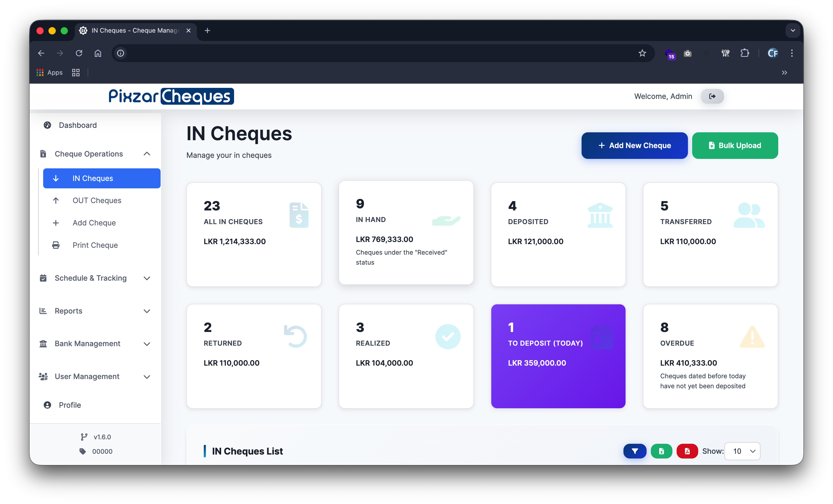Click the camera screenshot extension icon
Screen dimensions: 833x504
point(687,53)
